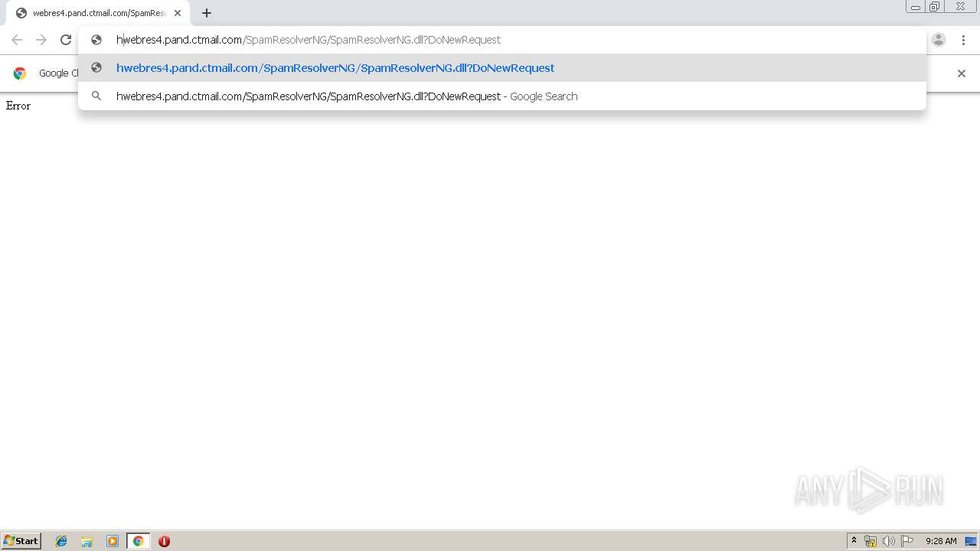Close the webres4.pand.ctmail.com tab
The image size is (980, 551).
pos(178,13)
